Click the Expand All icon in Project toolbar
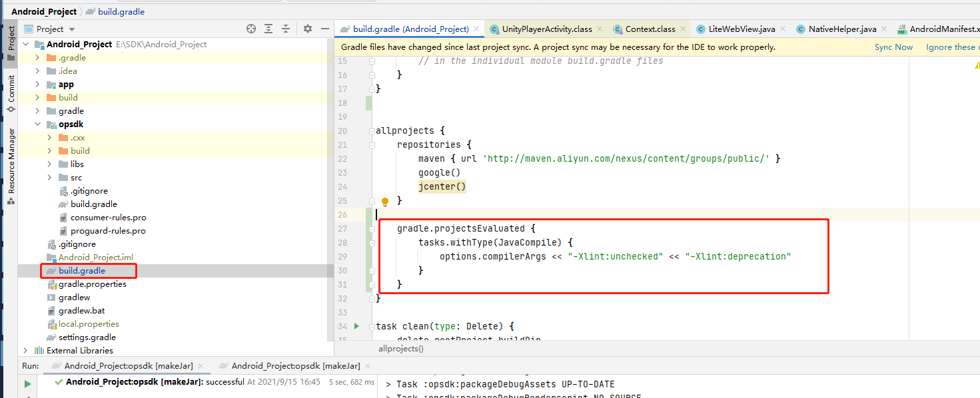This screenshot has height=398, width=980. (268, 29)
